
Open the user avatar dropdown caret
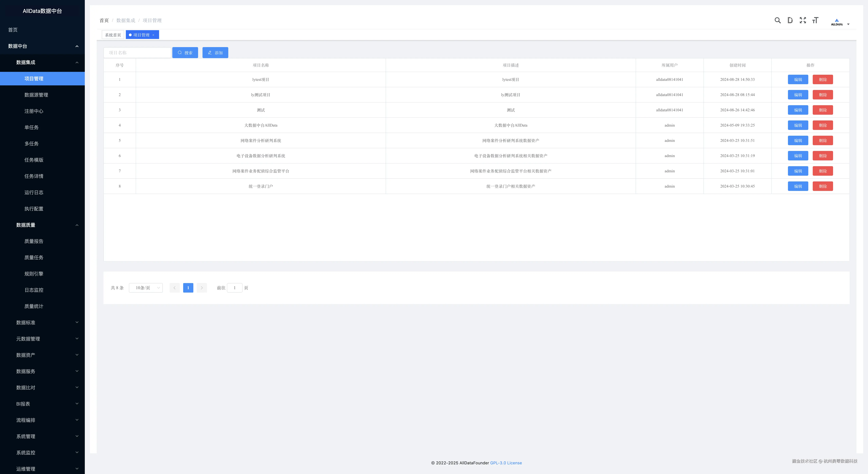click(x=848, y=24)
